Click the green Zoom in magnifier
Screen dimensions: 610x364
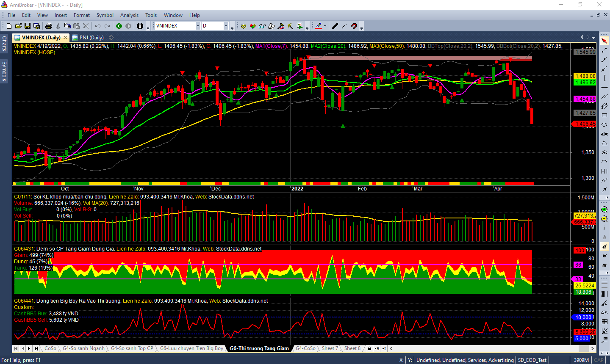point(604,209)
